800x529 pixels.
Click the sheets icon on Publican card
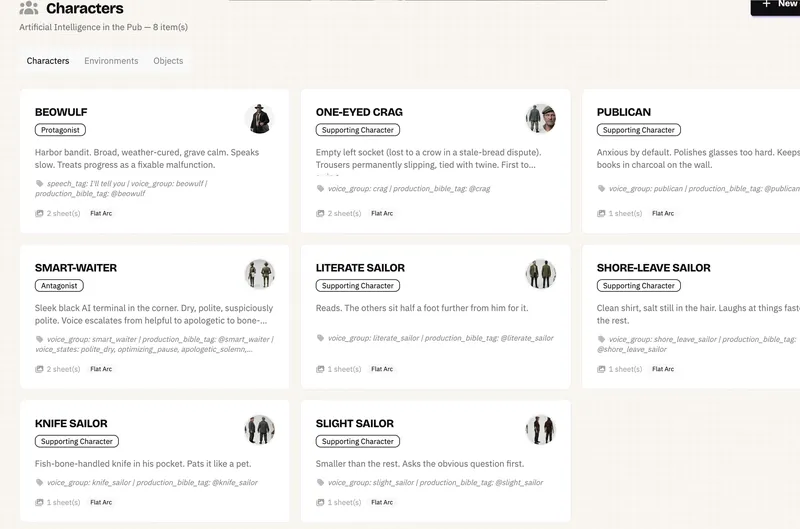tap(602, 213)
